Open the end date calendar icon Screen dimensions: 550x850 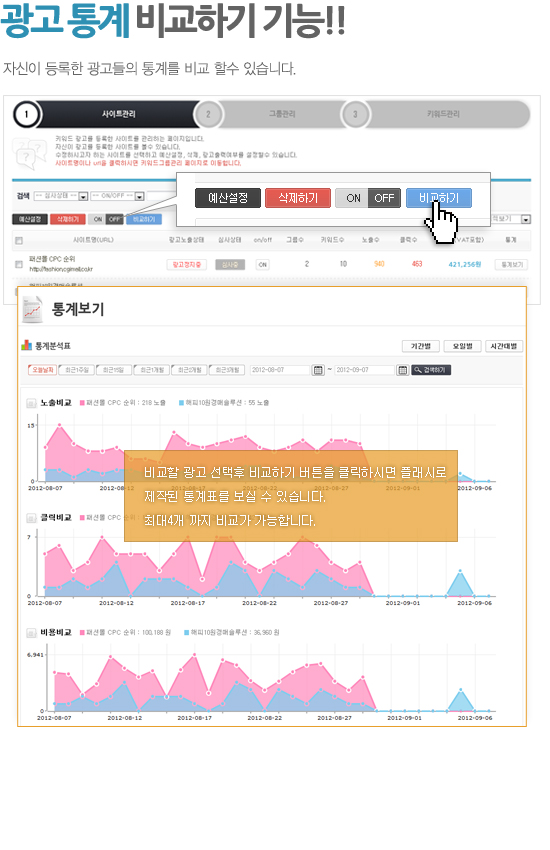coord(403,370)
